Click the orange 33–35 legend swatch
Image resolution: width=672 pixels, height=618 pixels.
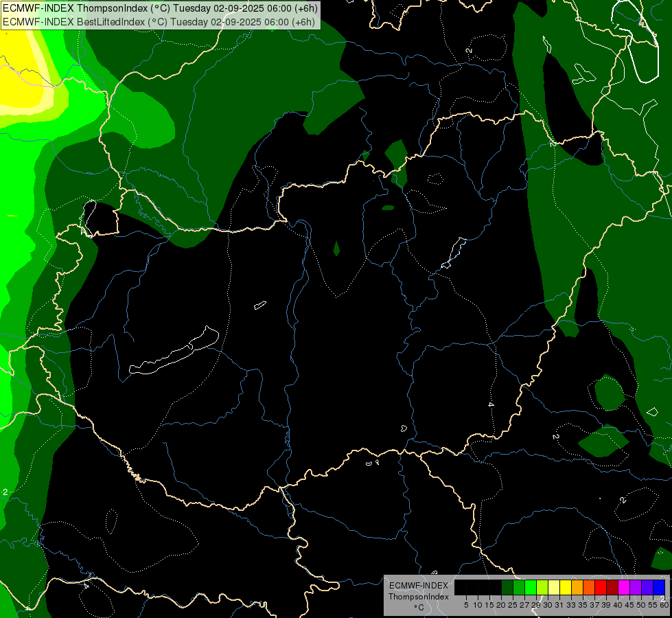tap(577, 587)
